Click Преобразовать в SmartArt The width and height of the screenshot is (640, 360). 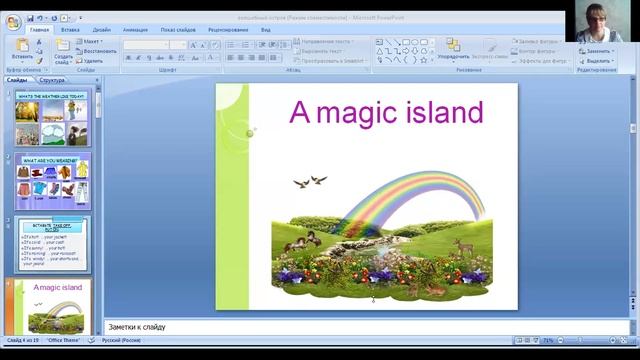(x=329, y=61)
